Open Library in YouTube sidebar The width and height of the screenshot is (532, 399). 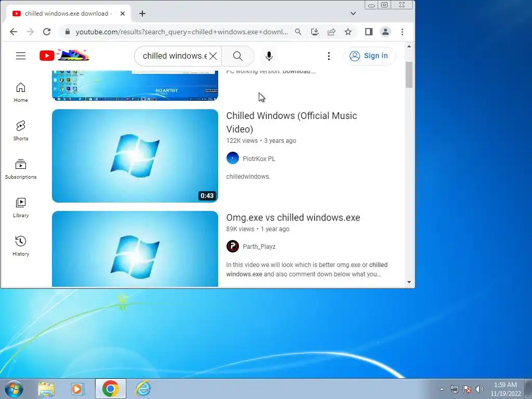[x=21, y=207]
